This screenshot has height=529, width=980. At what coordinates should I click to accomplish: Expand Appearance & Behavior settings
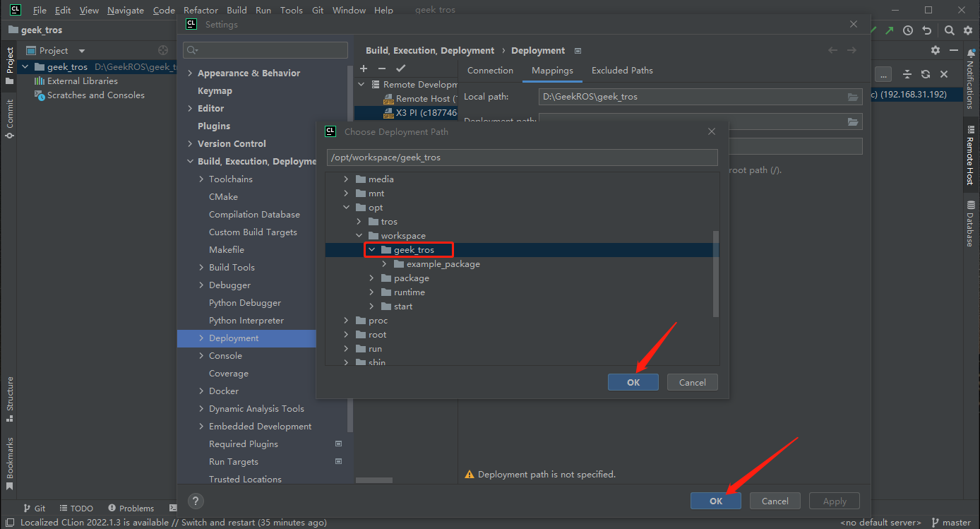click(x=190, y=73)
